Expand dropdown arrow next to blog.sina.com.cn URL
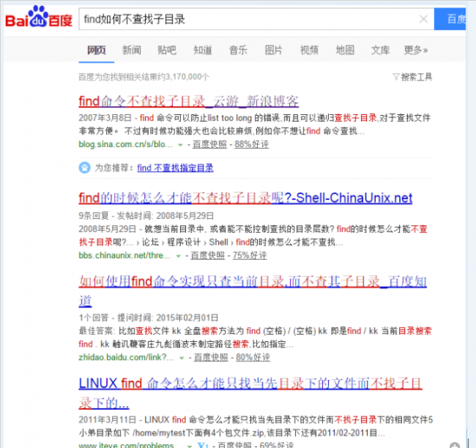 (x=180, y=145)
